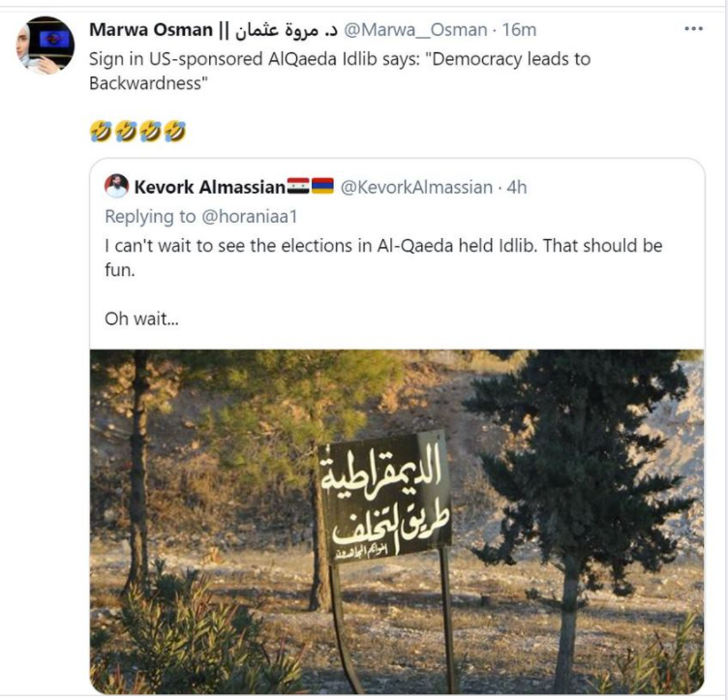Click the first laughing emoji in the tweet
Screen dimensions: 728x700
pyautogui.click(x=99, y=131)
